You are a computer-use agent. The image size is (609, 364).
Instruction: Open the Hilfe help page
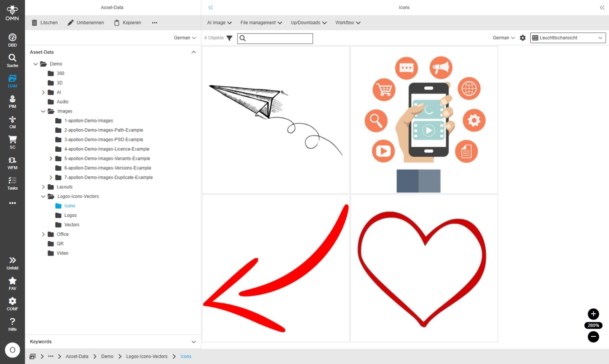12,324
